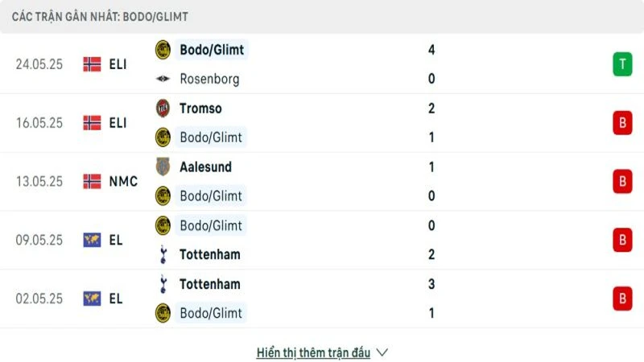
Task: Select the Rosenborg team name
Action: tap(209, 79)
